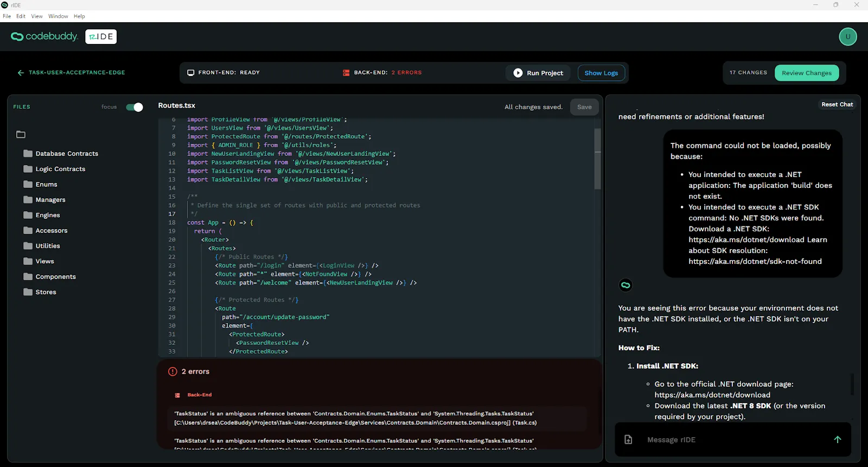Click code line 23 with path /login
This screenshot has width=868, height=467.
(x=296, y=266)
